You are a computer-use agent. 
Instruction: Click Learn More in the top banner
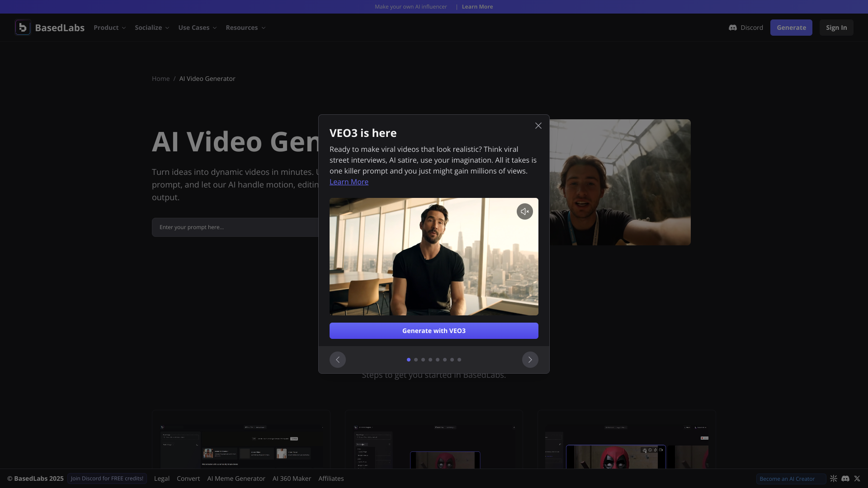point(477,7)
